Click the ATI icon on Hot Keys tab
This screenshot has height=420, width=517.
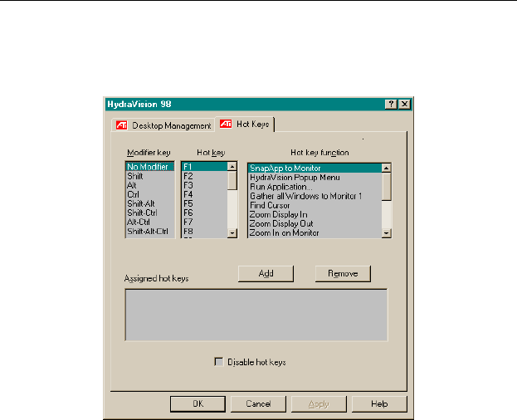pyautogui.click(x=226, y=124)
